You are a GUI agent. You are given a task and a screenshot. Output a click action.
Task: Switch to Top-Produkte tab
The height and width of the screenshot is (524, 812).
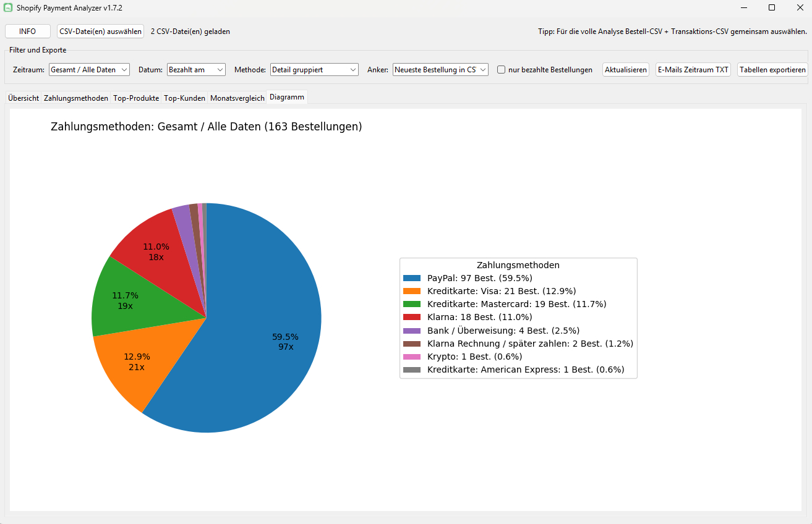tap(136, 98)
